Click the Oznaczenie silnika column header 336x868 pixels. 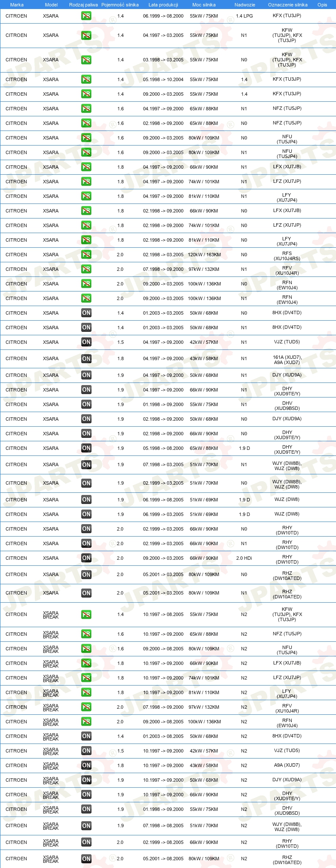[x=288, y=5]
